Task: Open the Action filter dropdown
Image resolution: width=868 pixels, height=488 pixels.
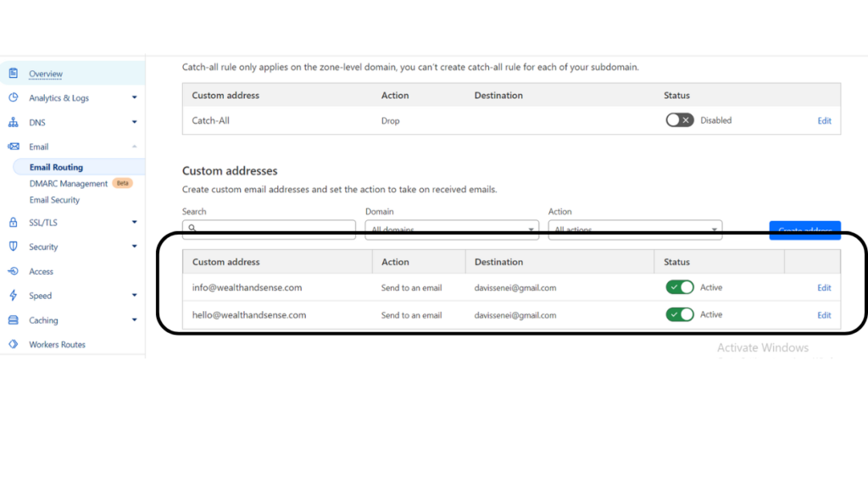Action: (x=634, y=229)
